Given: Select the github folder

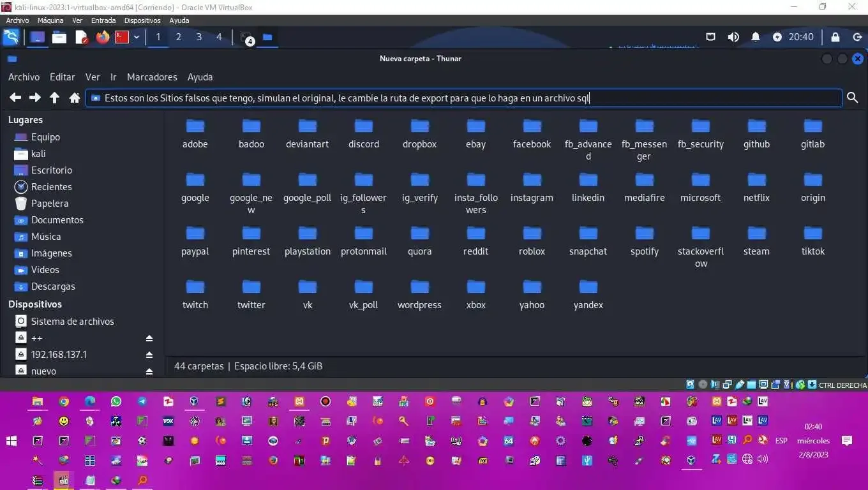Looking at the screenshot, I should (x=756, y=133).
